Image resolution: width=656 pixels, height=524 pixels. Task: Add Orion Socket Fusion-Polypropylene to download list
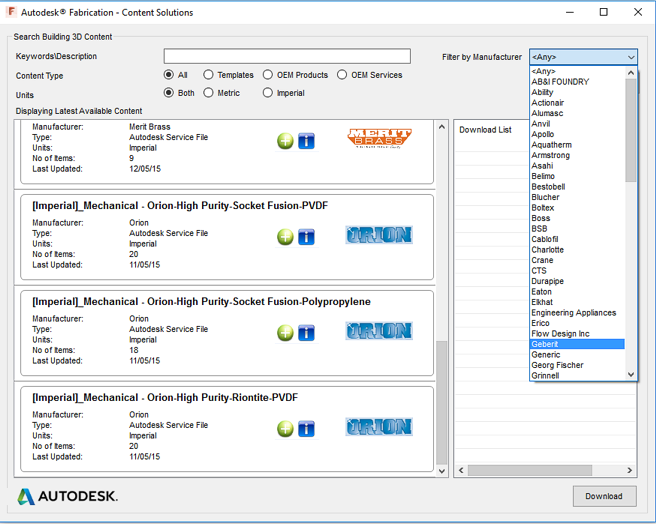point(285,333)
